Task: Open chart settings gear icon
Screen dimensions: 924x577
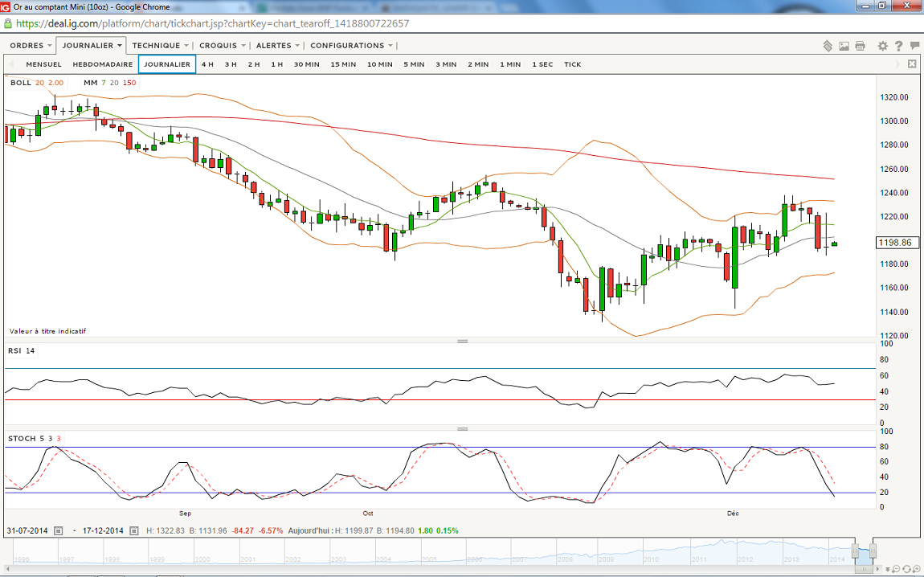Action: (882, 46)
